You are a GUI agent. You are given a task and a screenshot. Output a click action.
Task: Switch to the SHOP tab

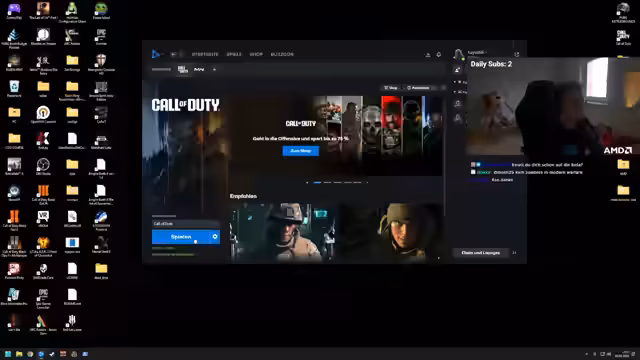pos(256,54)
